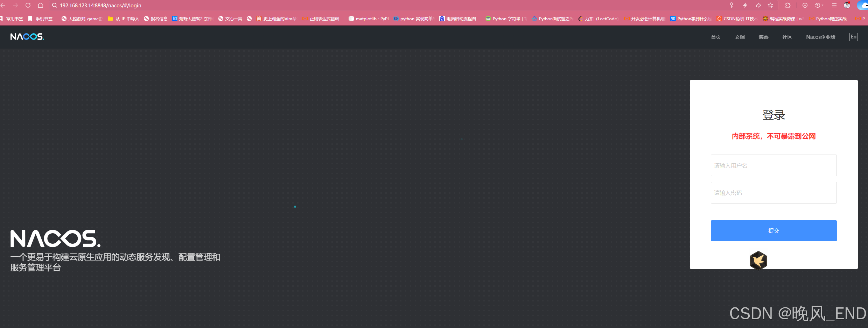This screenshot has height=328, width=868.
Task: Open browsing history clock icon
Action: pyautogui.click(x=817, y=5)
